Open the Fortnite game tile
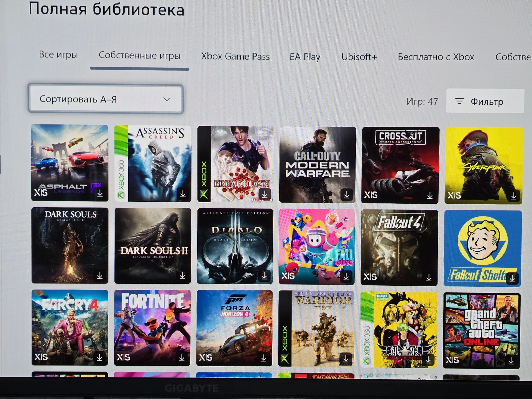Screen dimensions: 532x399 [x=152, y=328]
